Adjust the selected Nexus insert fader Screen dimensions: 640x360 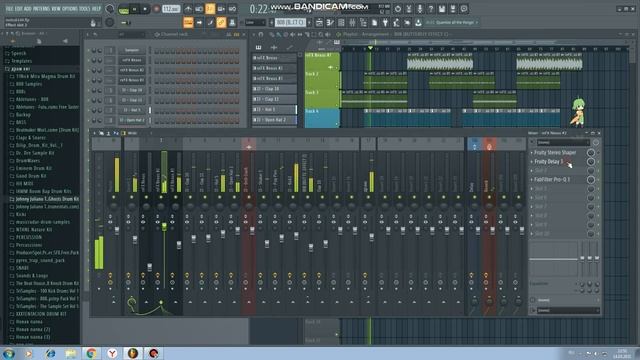pos(164,227)
